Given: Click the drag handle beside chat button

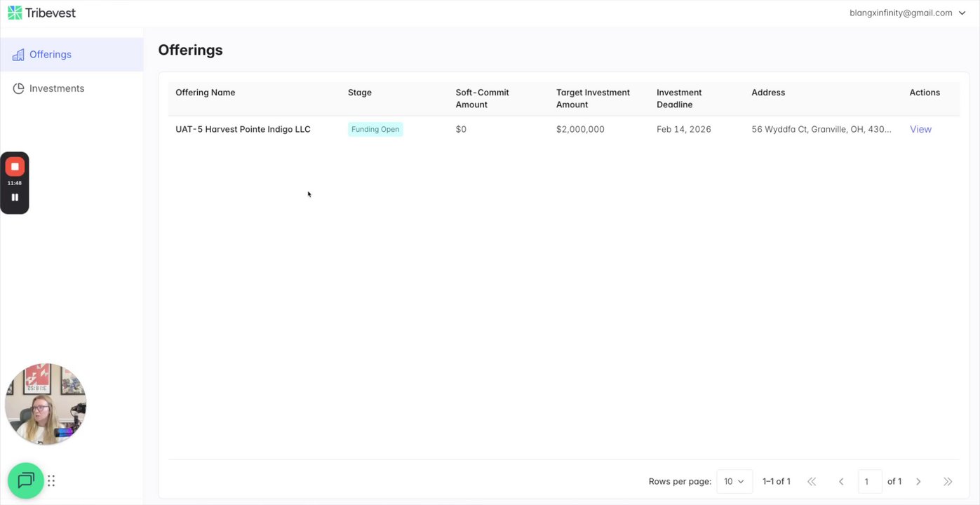Looking at the screenshot, I should point(51,481).
